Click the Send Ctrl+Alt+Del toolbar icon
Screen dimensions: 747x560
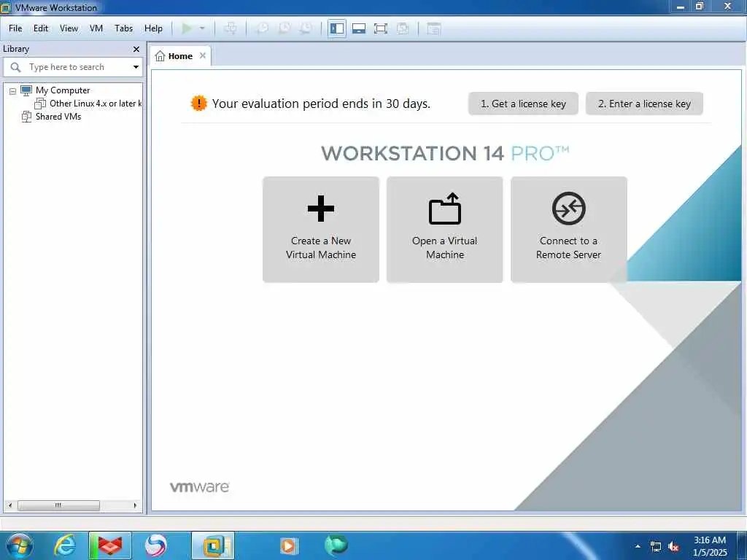coord(230,28)
